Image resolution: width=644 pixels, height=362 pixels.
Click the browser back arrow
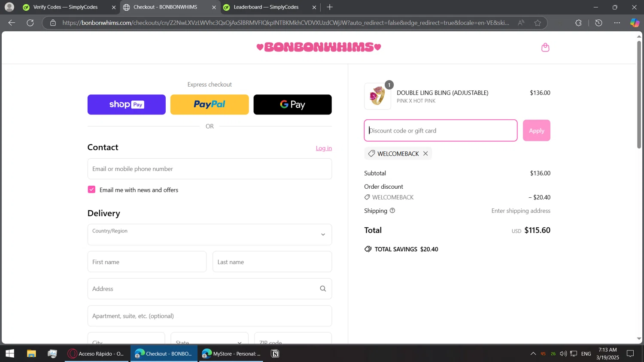(12, 23)
